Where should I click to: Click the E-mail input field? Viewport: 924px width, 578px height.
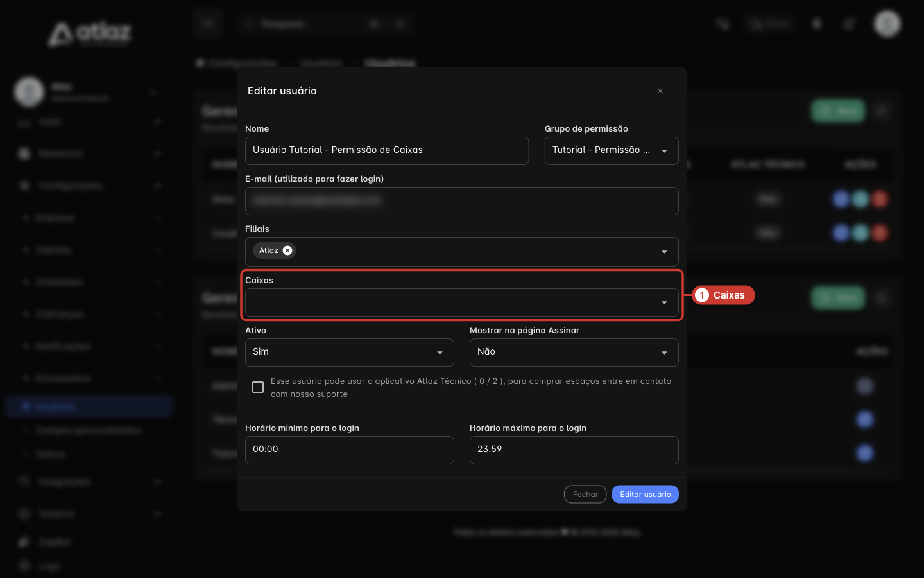(x=461, y=201)
